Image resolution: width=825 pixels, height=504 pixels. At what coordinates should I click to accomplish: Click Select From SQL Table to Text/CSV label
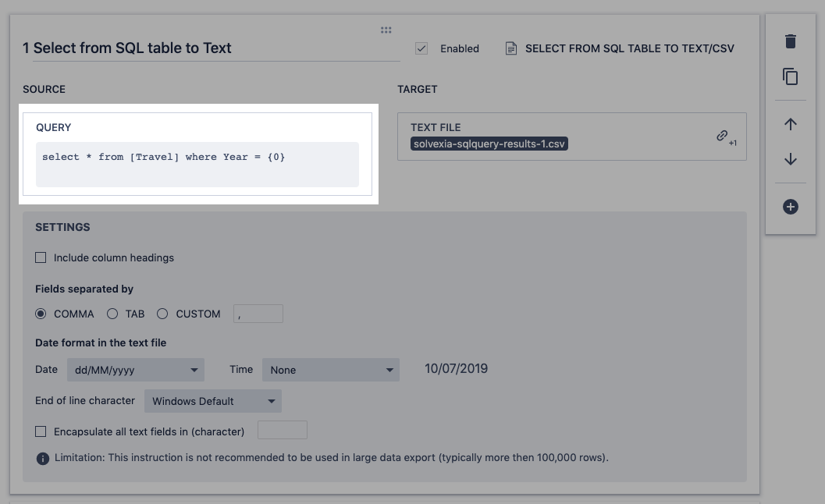point(629,48)
